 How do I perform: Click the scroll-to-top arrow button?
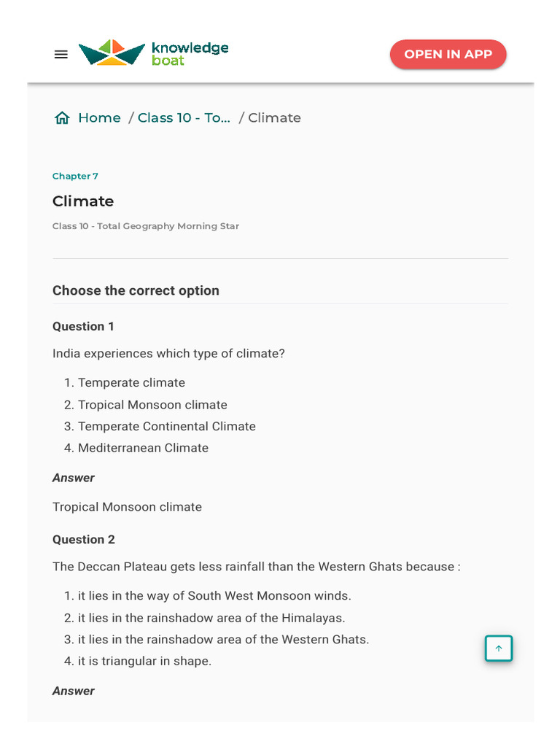coord(499,648)
